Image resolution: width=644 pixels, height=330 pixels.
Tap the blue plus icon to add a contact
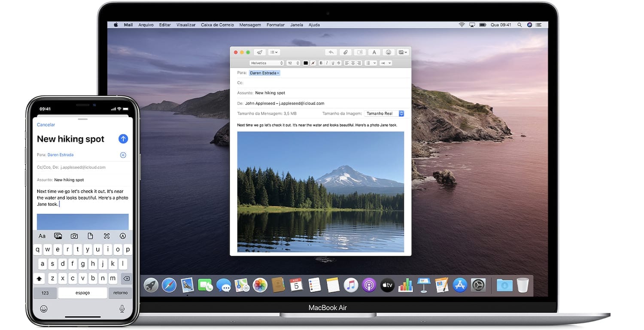(123, 155)
